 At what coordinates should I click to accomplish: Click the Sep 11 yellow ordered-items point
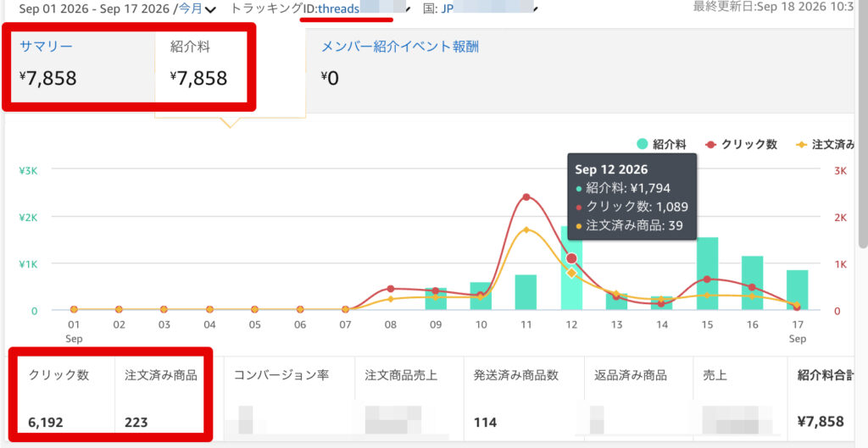[x=526, y=230]
